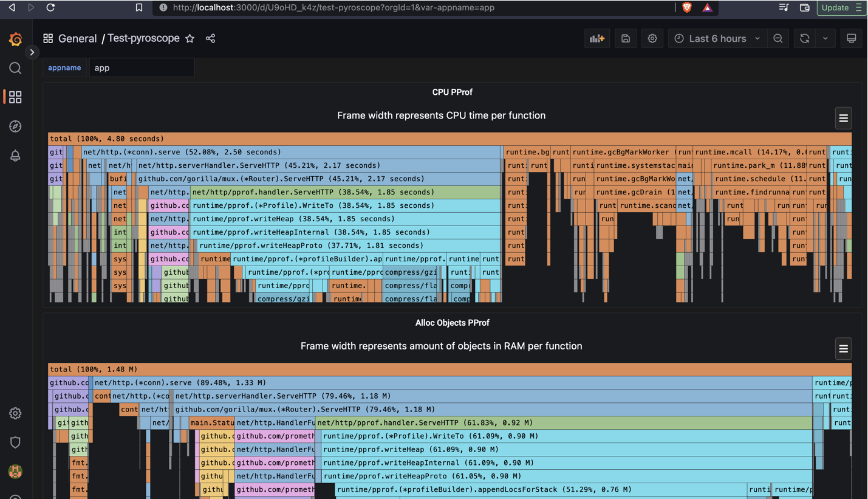Select the net/http.(*conn).serve 52.08% frame

tap(291, 152)
